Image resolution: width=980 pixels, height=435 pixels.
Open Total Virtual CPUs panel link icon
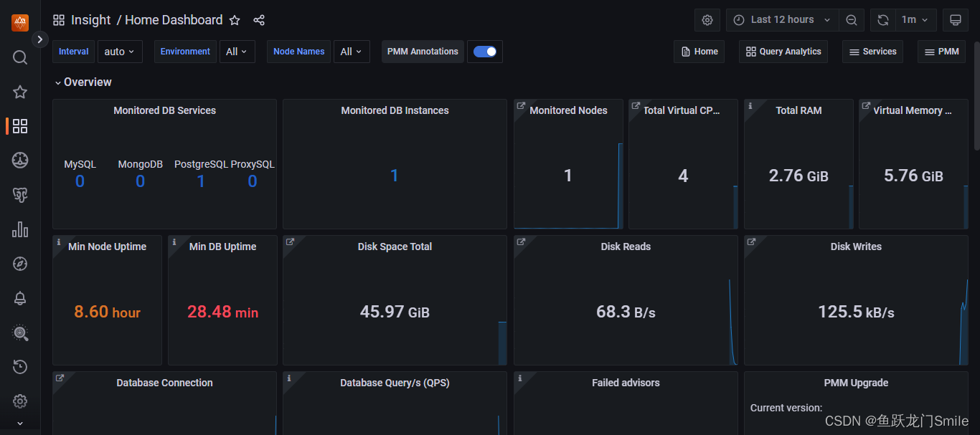tap(635, 106)
